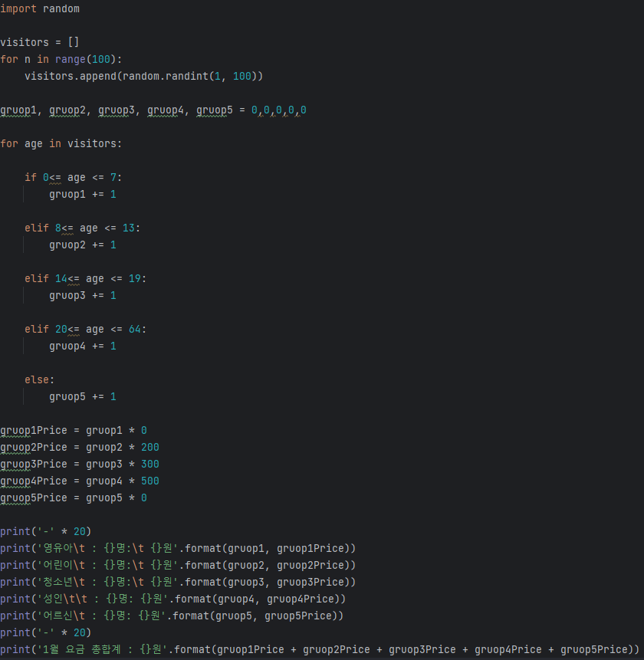644x660 pixels.
Task: Click the '1월 요금 총합계' string
Action: (82, 649)
